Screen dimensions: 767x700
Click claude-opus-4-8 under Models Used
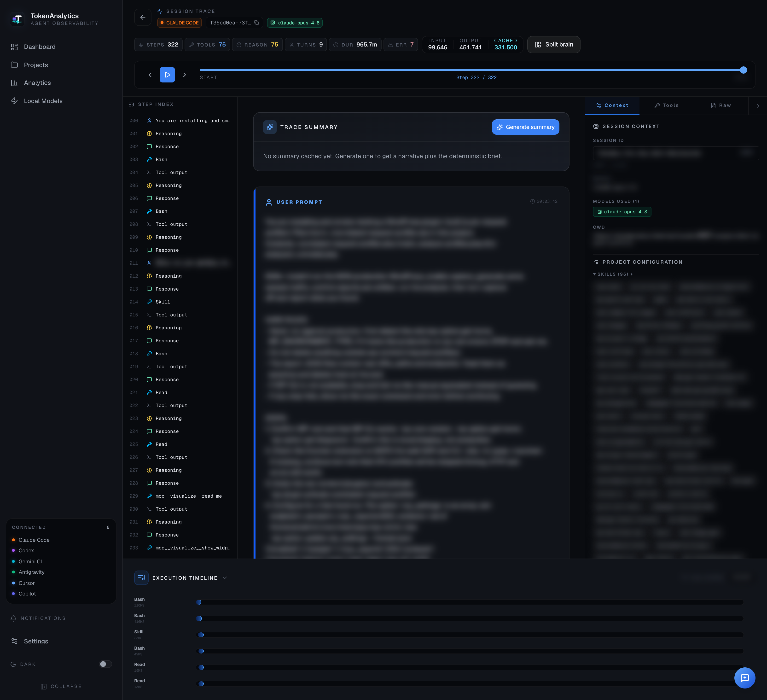[x=622, y=212]
